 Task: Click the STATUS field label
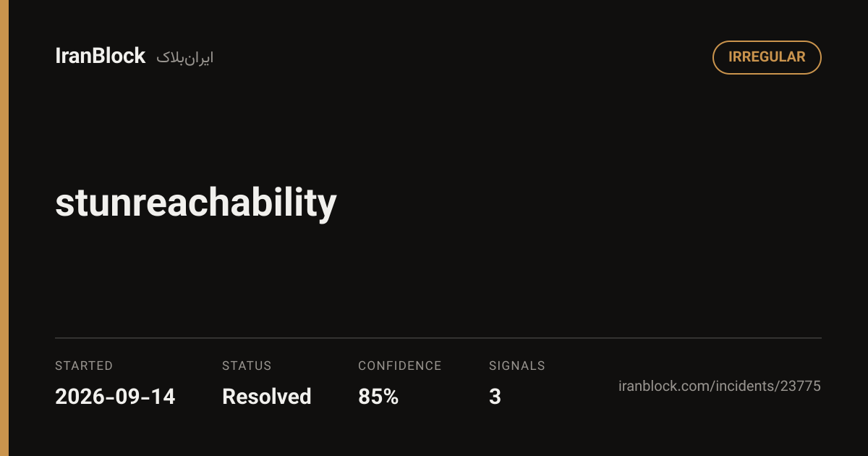pyautogui.click(x=247, y=366)
